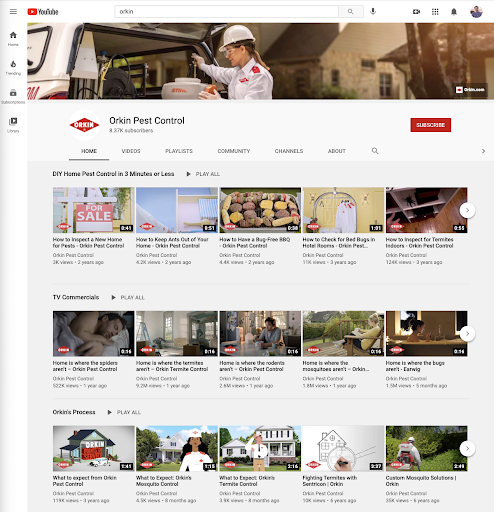
Task: Play all TV Commercials videos
Action: click(128, 297)
